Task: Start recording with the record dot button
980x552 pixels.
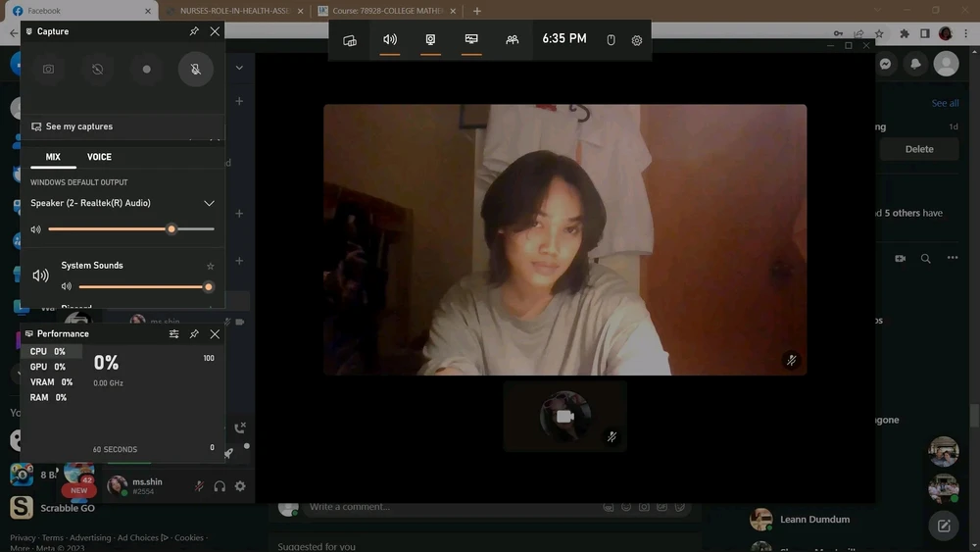Action: pyautogui.click(x=146, y=70)
